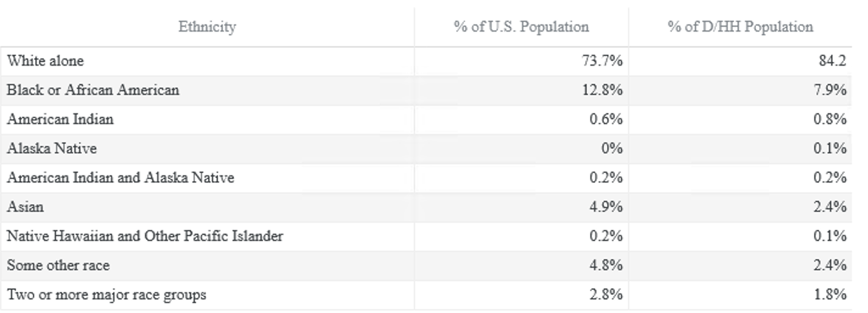Click the 4.8% value for Some other race

tap(606, 266)
